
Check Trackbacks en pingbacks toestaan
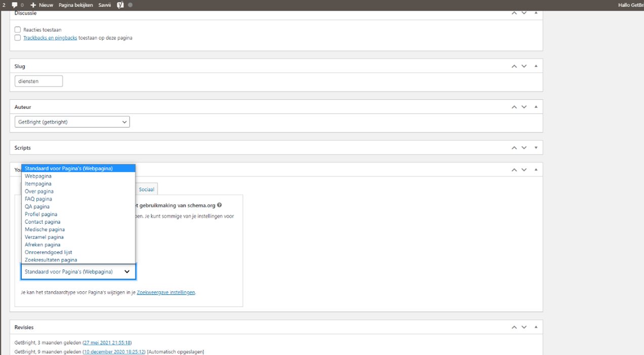pyautogui.click(x=17, y=37)
